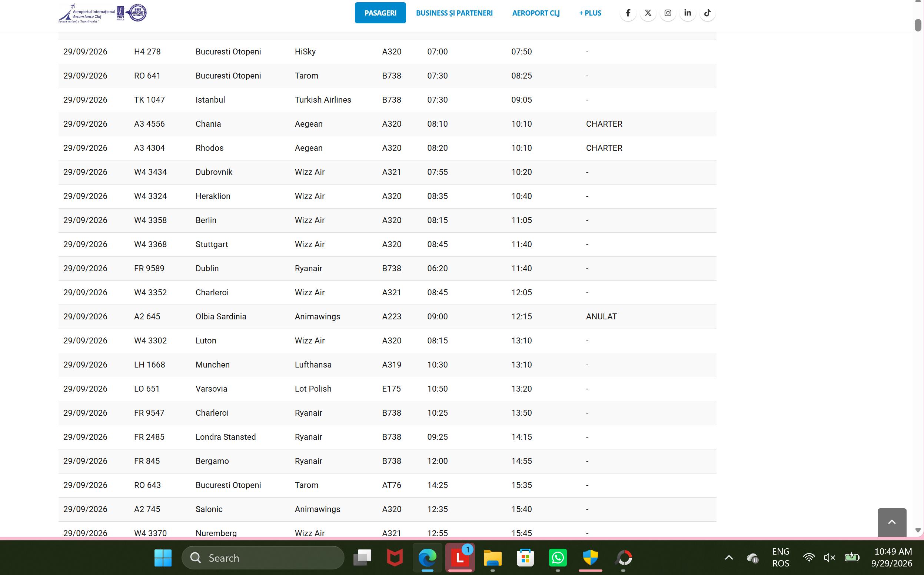
Task: Open Windows Security shield icon
Action: coord(591,558)
